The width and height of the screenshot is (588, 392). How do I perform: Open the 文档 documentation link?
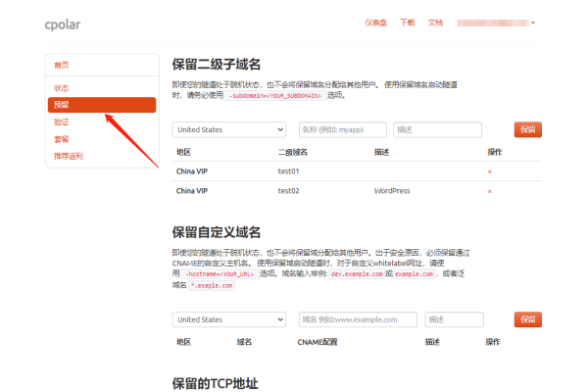435,23
